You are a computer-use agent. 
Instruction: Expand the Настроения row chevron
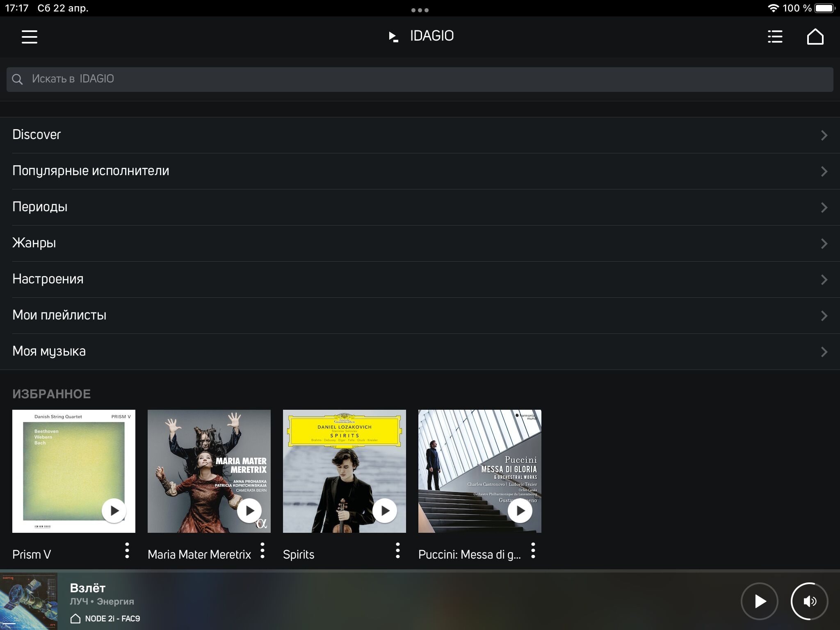point(824,279)
